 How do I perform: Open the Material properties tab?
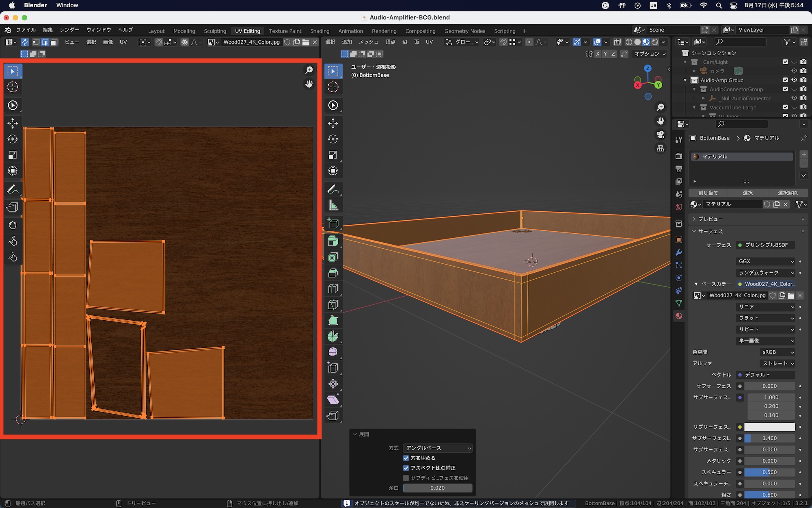(x=679, y=316)
